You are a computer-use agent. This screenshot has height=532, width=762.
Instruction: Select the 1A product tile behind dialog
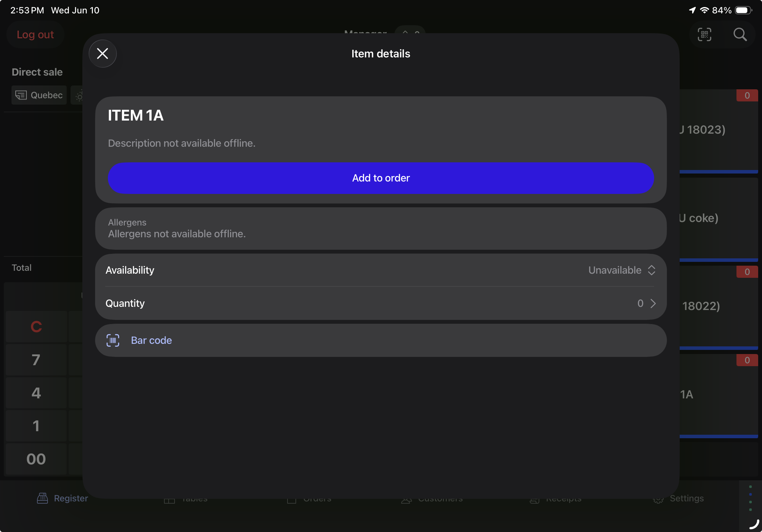click(719, 396)
